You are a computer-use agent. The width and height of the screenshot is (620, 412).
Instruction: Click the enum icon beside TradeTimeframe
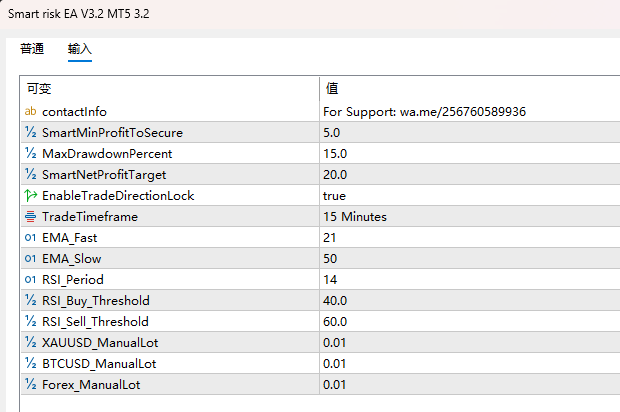point(30,216)
